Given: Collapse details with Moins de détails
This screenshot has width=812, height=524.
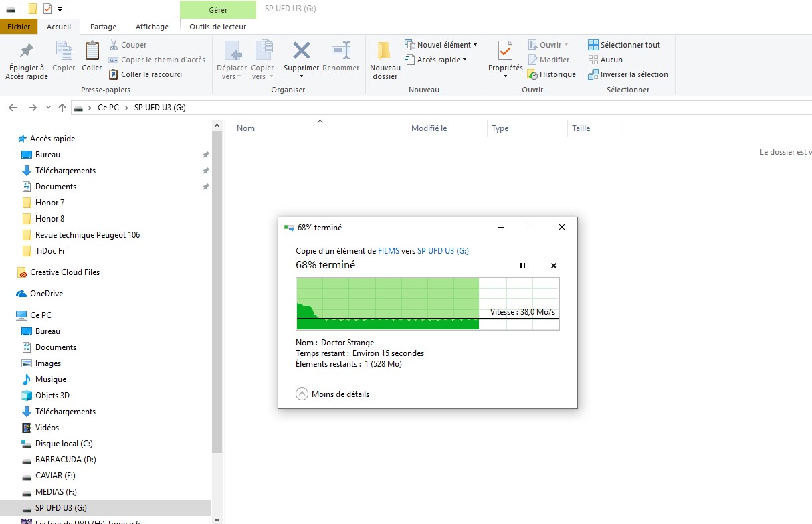Looking at the screenshot, I should (332, 394).
